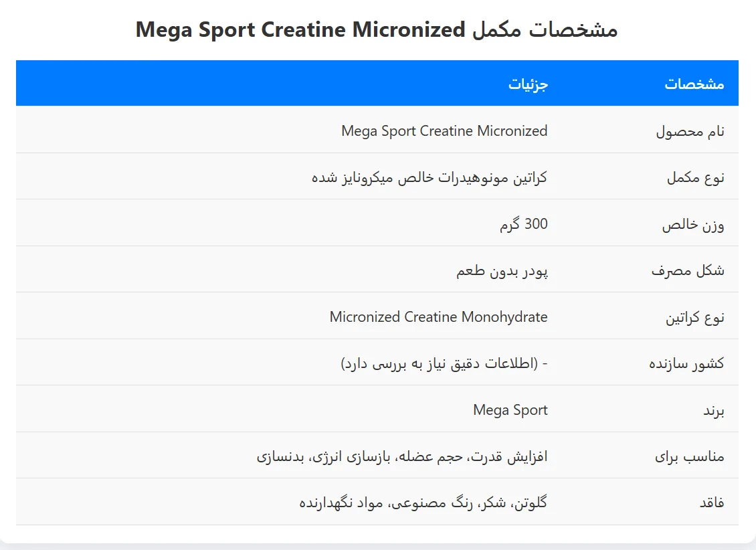
Task: Click the page title 'مشخصات مکمل Mega Sport Creatine Micronized'
Action: tap(377, 29)
